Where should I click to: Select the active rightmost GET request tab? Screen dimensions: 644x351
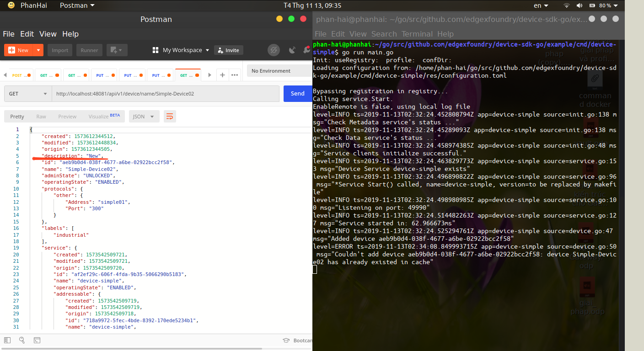pos(188,75)
